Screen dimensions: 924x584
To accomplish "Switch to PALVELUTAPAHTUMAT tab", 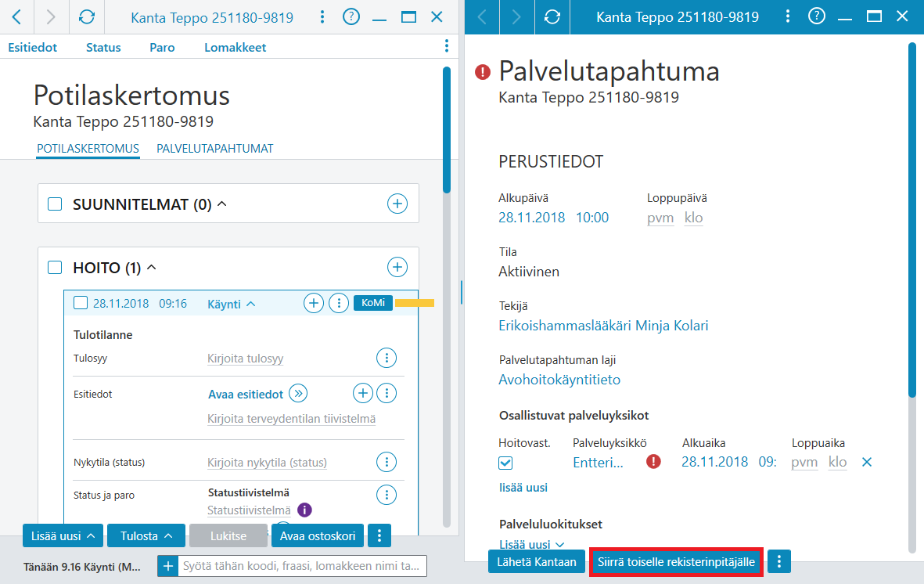I will 214,149.
